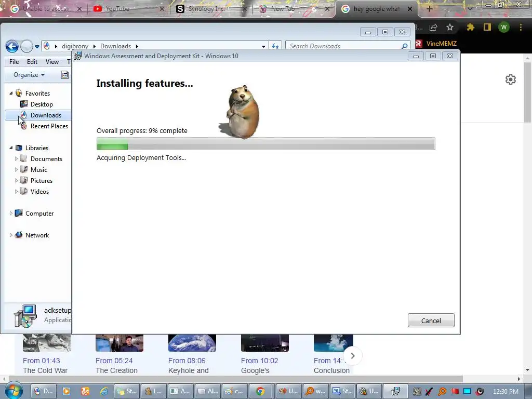The width and height of the screenshot is (532, 399).
Task: Click the Windows Start orb
Action: [14, 391]
